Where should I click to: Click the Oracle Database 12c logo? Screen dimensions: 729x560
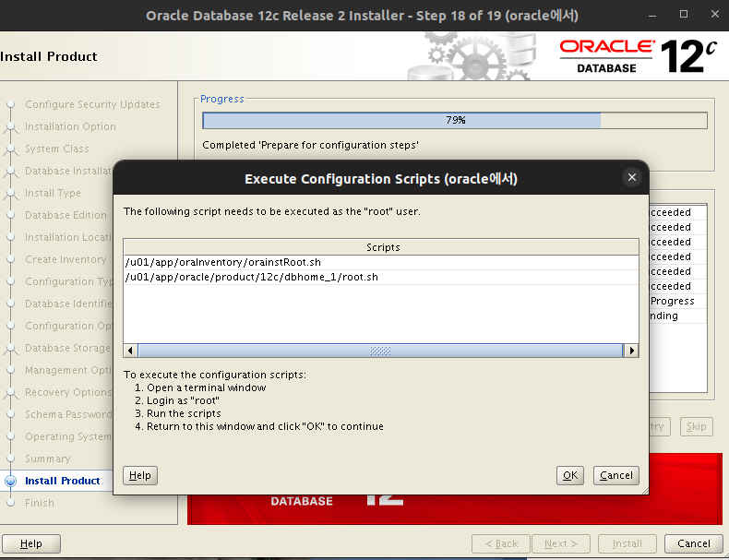coord(638,56)
